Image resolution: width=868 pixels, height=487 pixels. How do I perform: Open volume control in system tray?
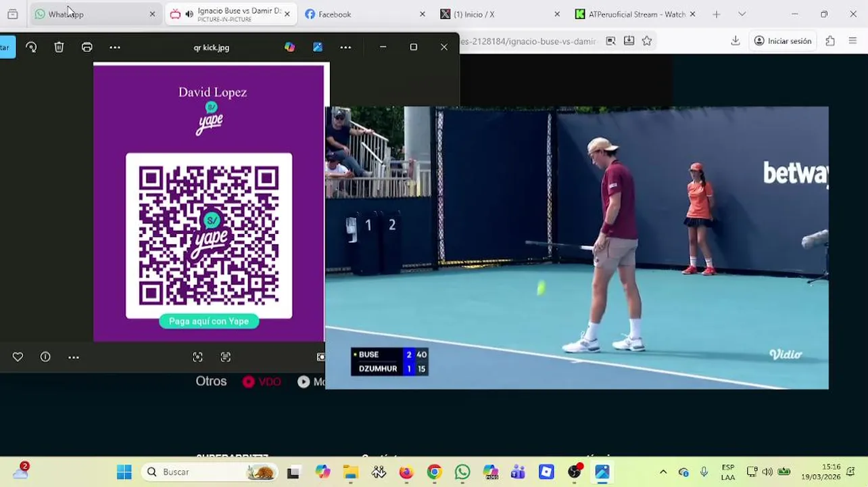pyautogui.click(x=767, y=472)
